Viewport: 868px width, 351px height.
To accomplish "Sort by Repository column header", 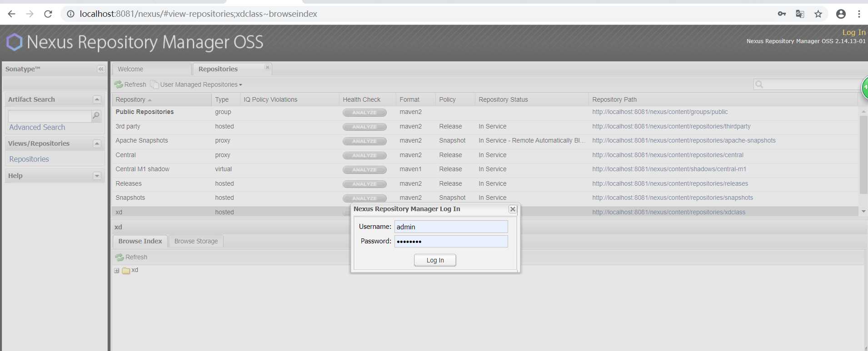I will coord(162,99).
